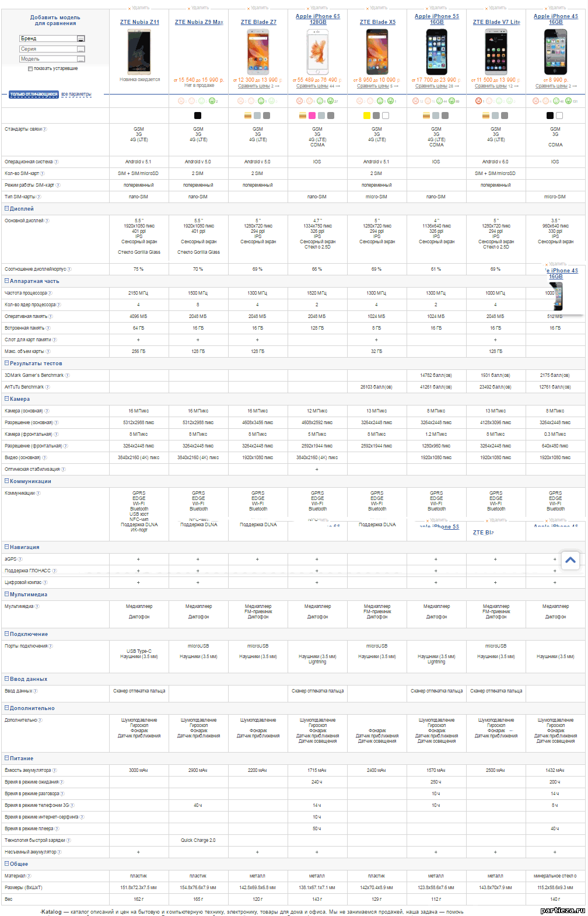Viewport: 588px width, 916px height.
Task: Click the ZTE Blade Z7 phone thumbnail
Action: (x=258, y=51)
